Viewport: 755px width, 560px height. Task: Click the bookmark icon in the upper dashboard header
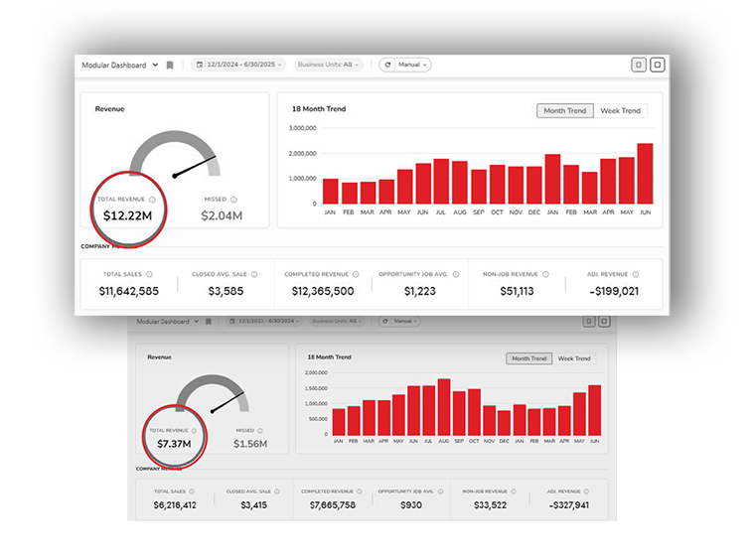[x=170, y=66]
